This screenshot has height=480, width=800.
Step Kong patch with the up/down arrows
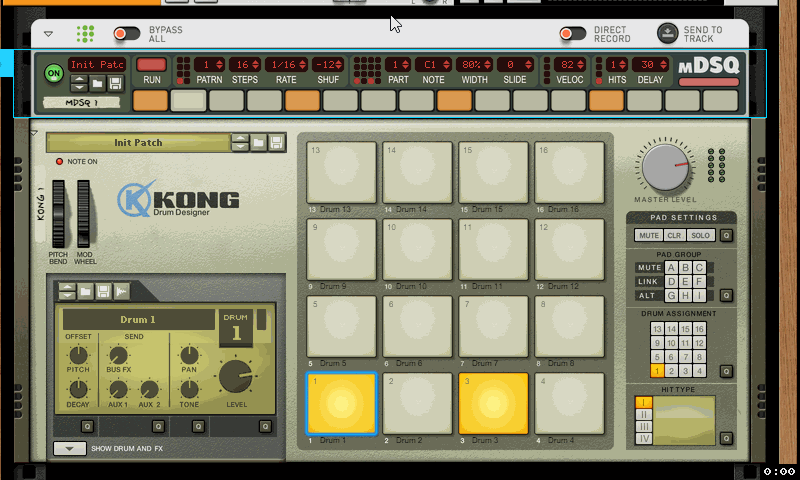240,142
